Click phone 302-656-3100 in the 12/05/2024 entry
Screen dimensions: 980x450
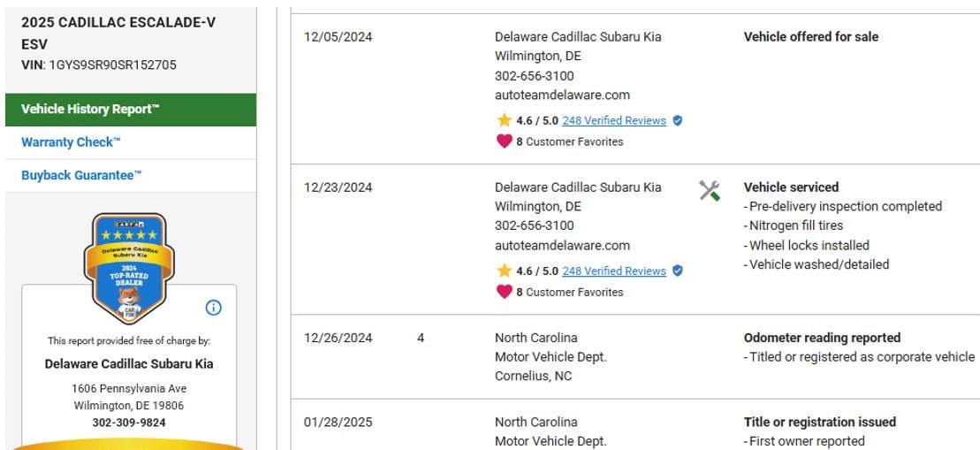pyautogui.click(x=534, y=76)
